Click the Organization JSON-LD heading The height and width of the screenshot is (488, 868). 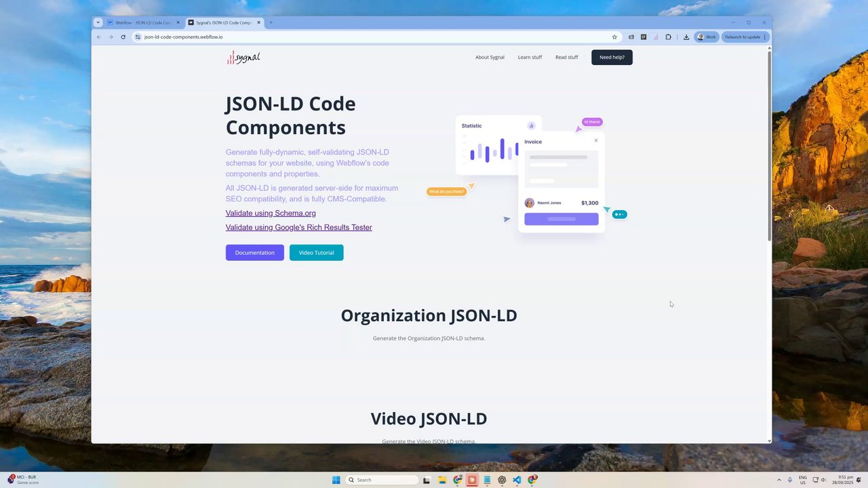tap(429, 315)
